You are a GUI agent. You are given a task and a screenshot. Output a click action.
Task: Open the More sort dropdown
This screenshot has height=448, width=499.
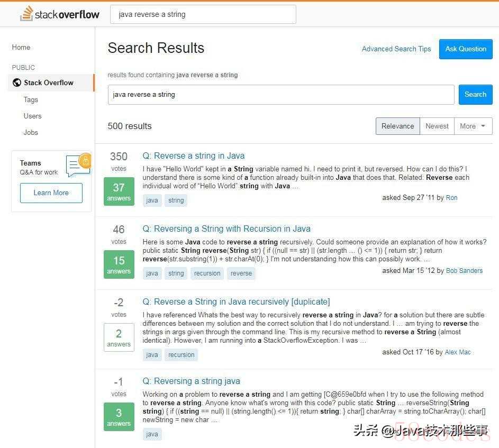[473, 126]
